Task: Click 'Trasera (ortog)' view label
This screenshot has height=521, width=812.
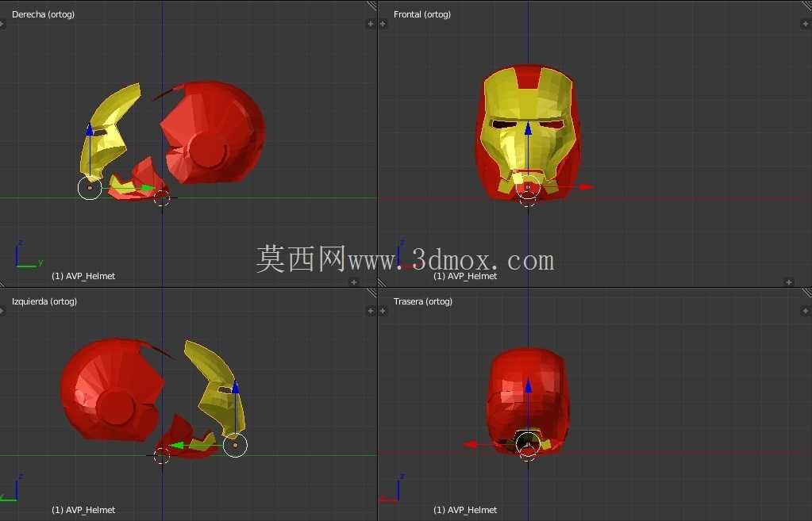Action: pos(422,301)
